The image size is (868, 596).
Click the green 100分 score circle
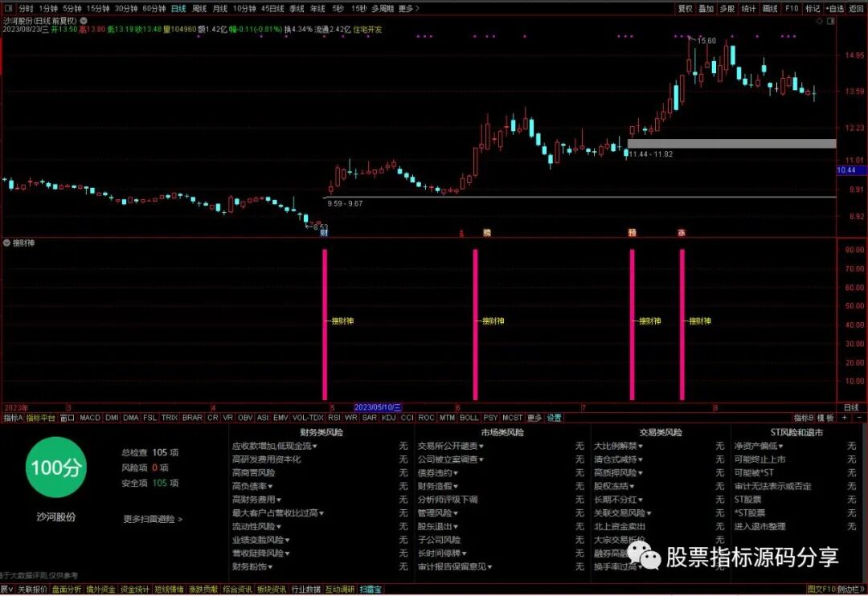tap(56, 467)
